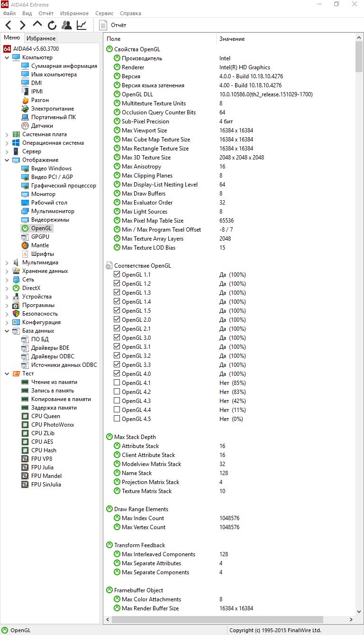Select FPU Julia benchmark
The width and height of the screenshot is (364, 635).
[x=42, y=467]
